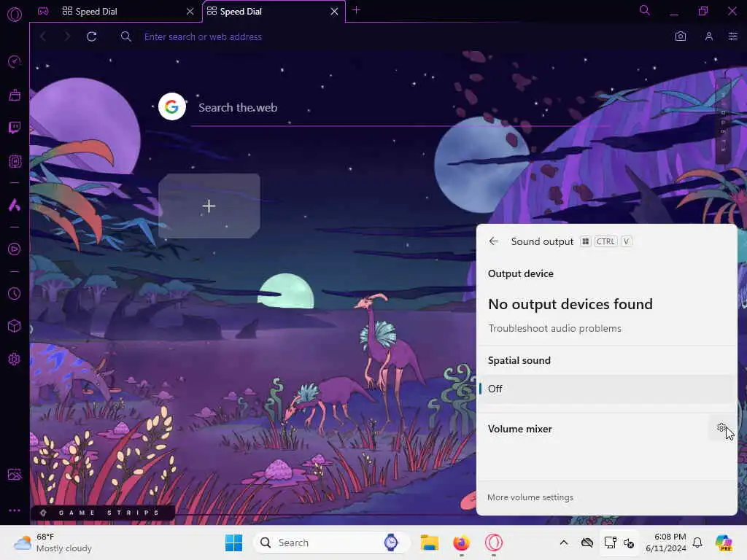
Task: Go back using navigation arrow
Action: tap(43, 36)
